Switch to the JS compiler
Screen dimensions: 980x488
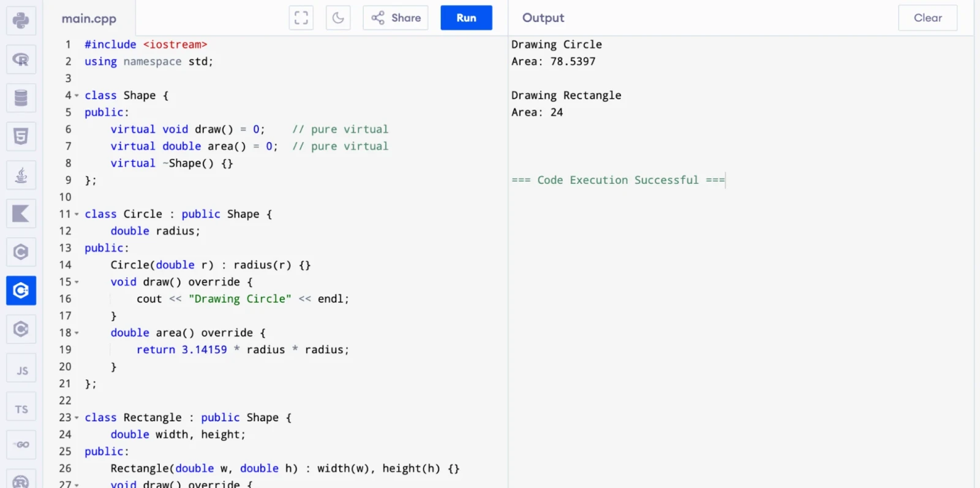[x=21, y=368]
